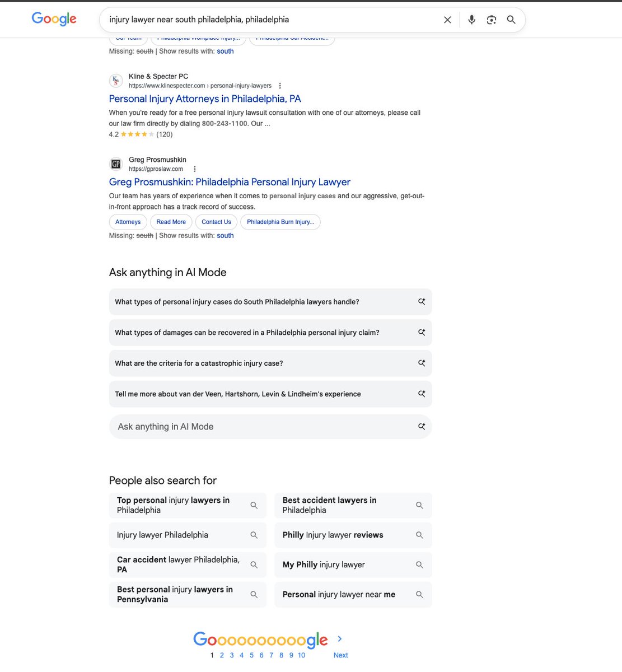Click the Next pagination link

340,655
